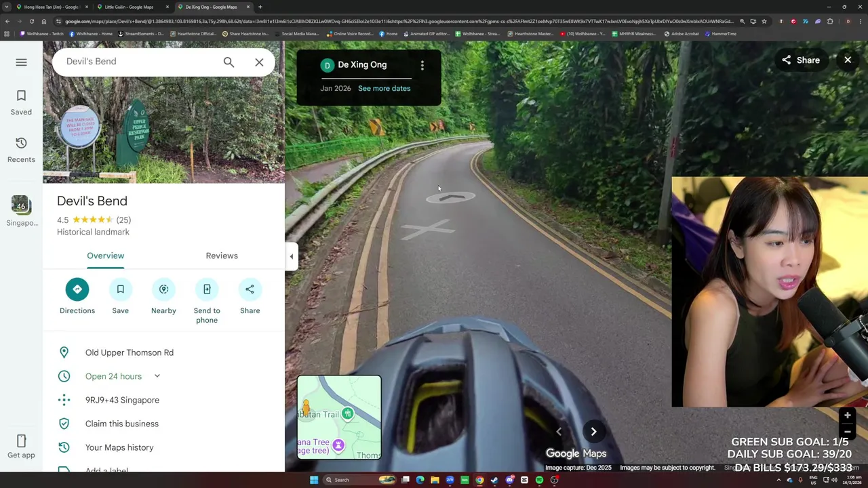
Task: Open a new browser tab
Action: 260,7
